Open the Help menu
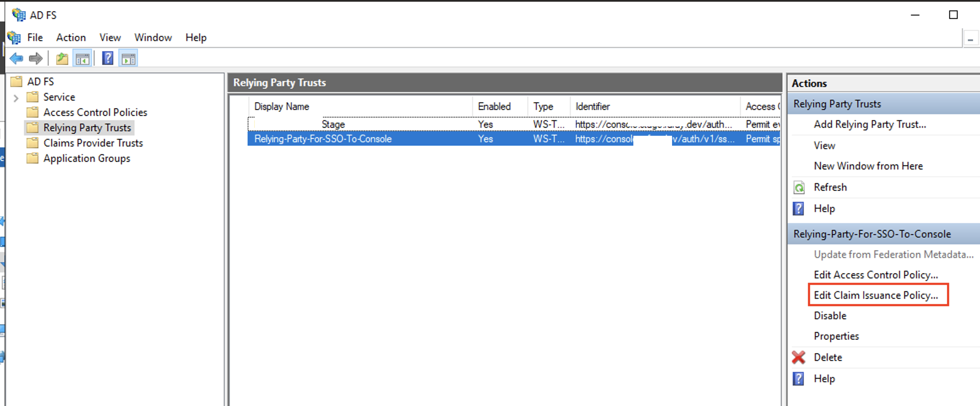Image resolution: width=980 pixels, height=406 pixels. (x=196, y=37)
